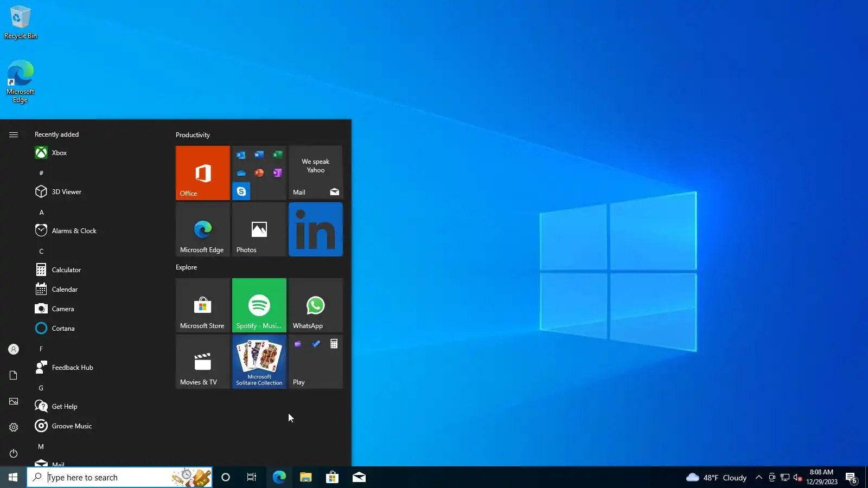Screen dimensions: 868x488
Task: Open Pictures from the Start side rail
Action: [x=14, y=401]
